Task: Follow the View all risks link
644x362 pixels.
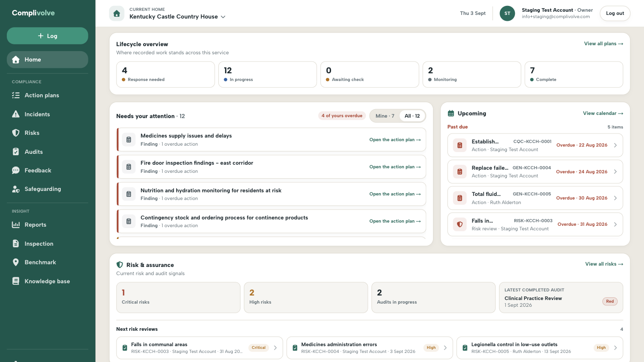Action: 604,264
